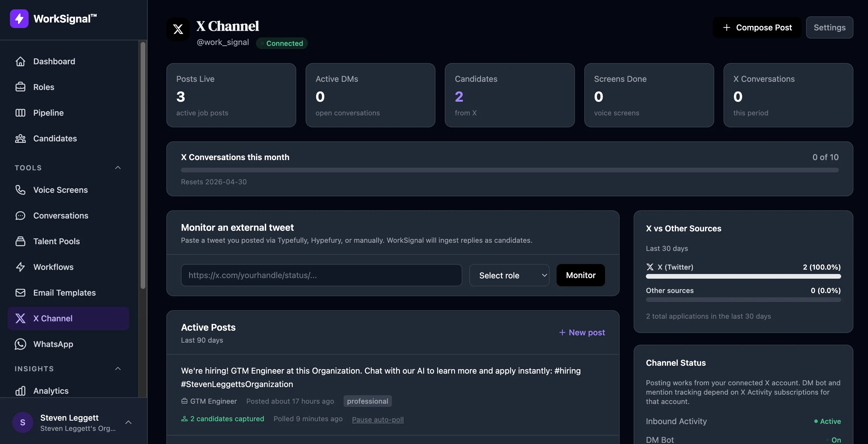The image size is (868, 444).
Task: Click the briefcase icon beside GTM Engineer
Action: pos(184,401)
